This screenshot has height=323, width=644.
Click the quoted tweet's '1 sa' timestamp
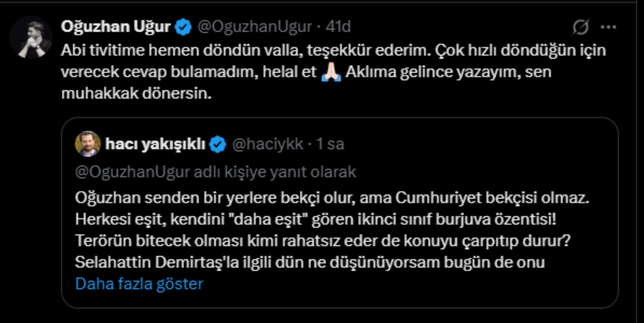coord(330,144)
